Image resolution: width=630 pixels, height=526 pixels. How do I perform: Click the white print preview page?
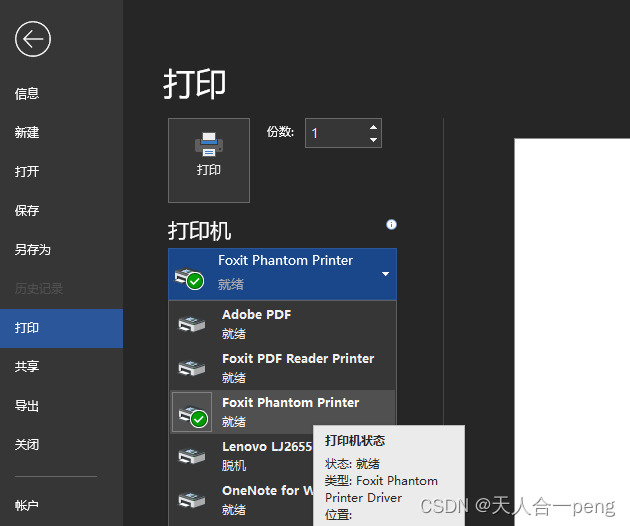click(572, 332)
